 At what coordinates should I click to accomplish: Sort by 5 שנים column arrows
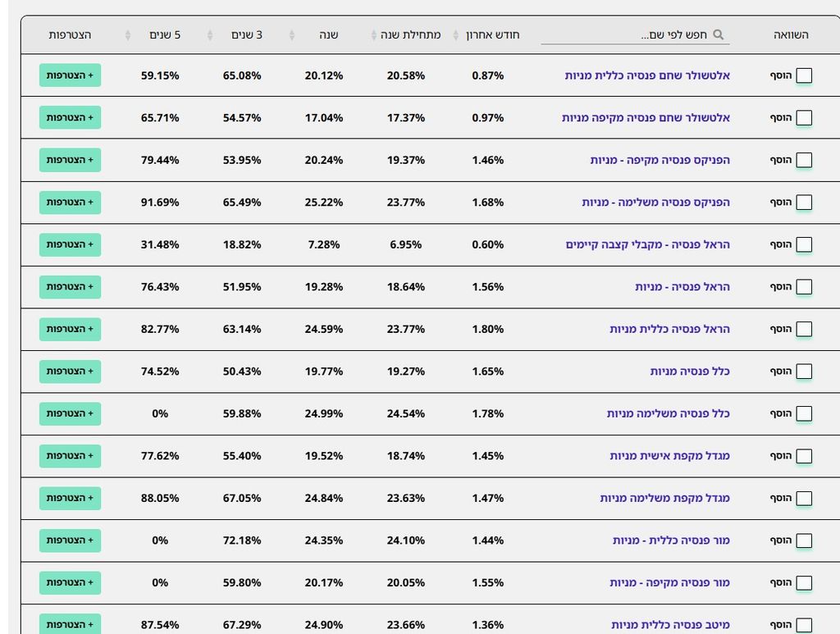pos(128,34)
